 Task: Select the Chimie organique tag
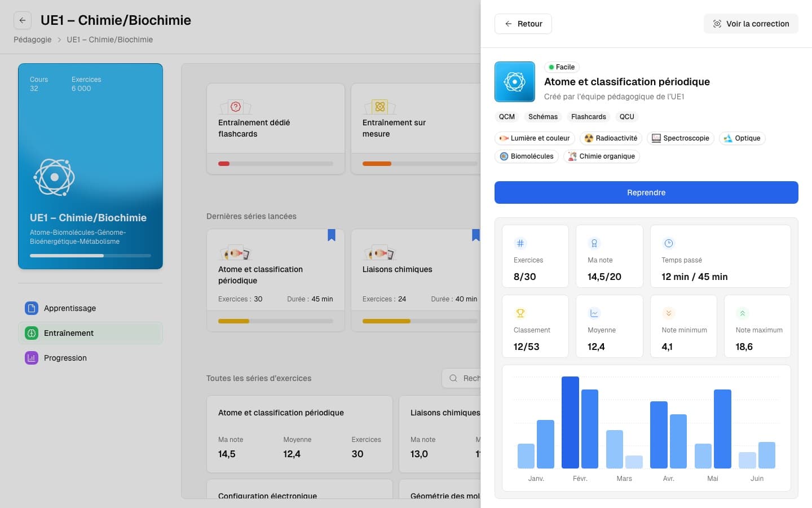pyautogui.click(x=601, y=156)
